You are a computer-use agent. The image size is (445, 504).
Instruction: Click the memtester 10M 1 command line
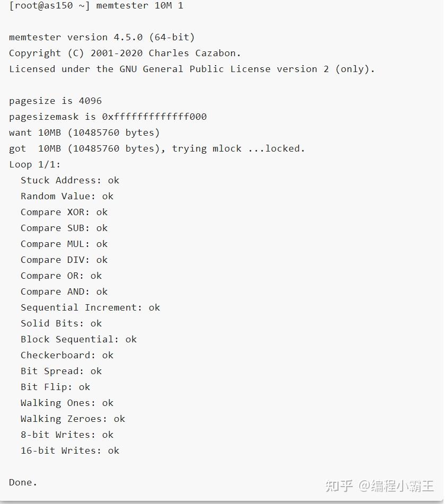[x=96, y=6]
